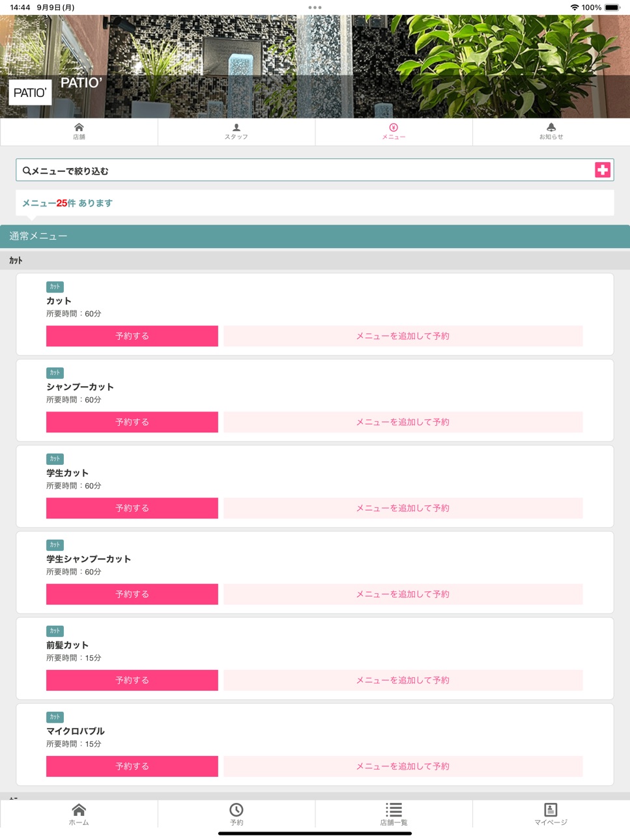
Task: Tap 所要時間：15分 under マイクロバブル
Action: (74, 744)
